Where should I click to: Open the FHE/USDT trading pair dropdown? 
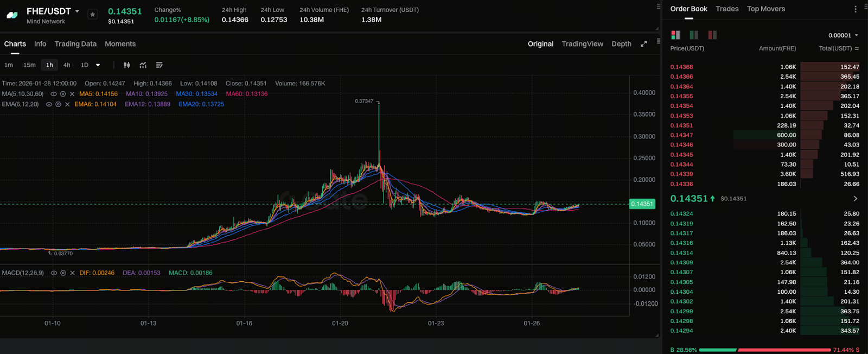coord(77,11)
